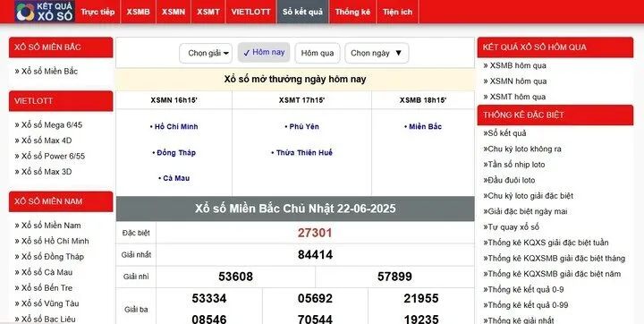Open the VIETLOTT navigation tab
644x324 pixels.
(251, 12)
